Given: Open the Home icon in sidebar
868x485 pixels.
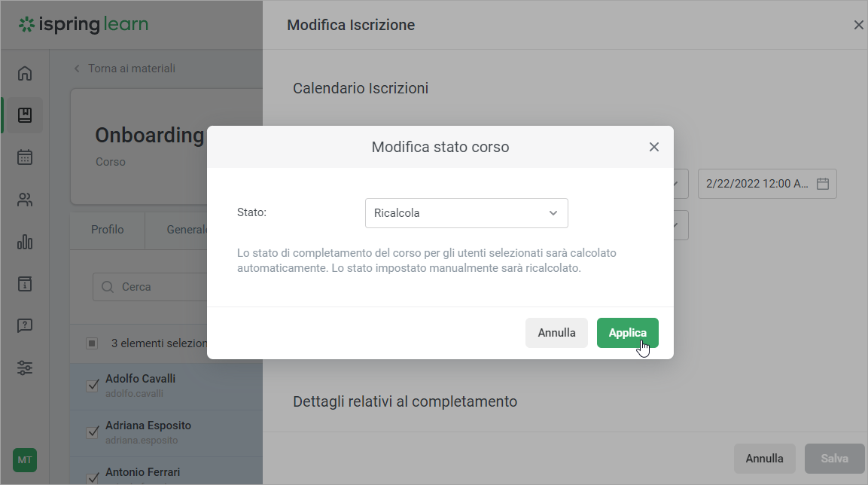Looking at the screenshot, I should (25, 73).
